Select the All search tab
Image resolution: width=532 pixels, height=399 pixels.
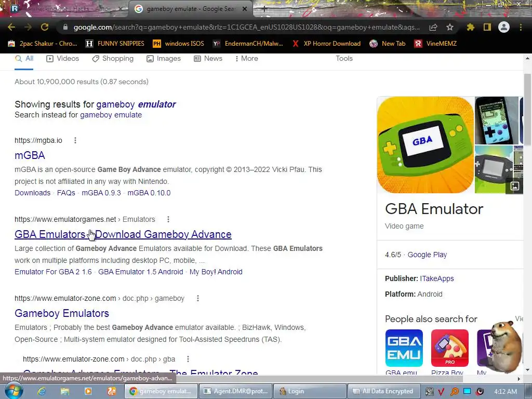coord(24,59)
